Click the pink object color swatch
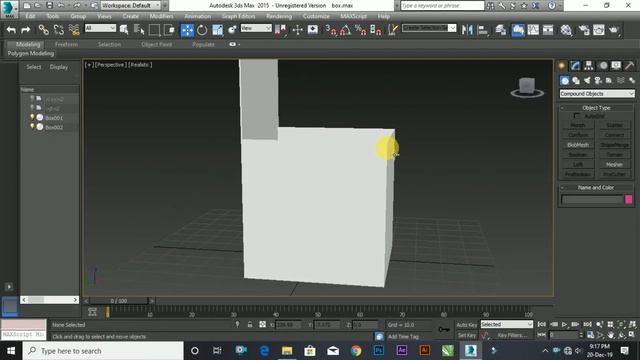This screenshot has height=360, width=640. pos(629,200)
